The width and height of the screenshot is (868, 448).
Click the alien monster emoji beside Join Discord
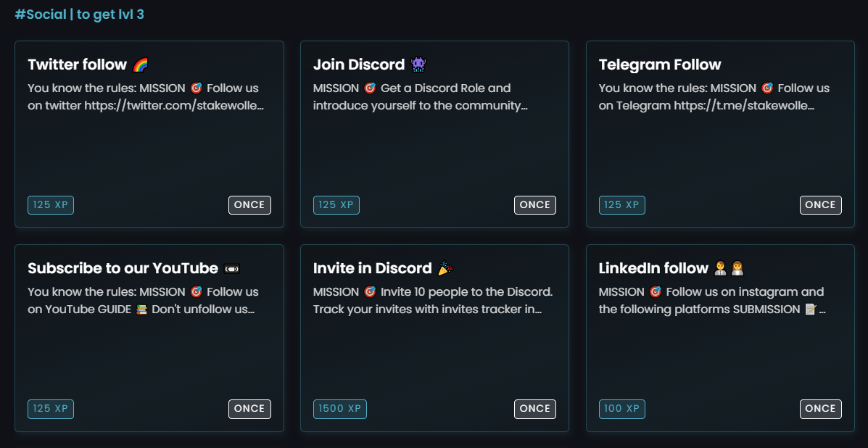click(418, 65)
